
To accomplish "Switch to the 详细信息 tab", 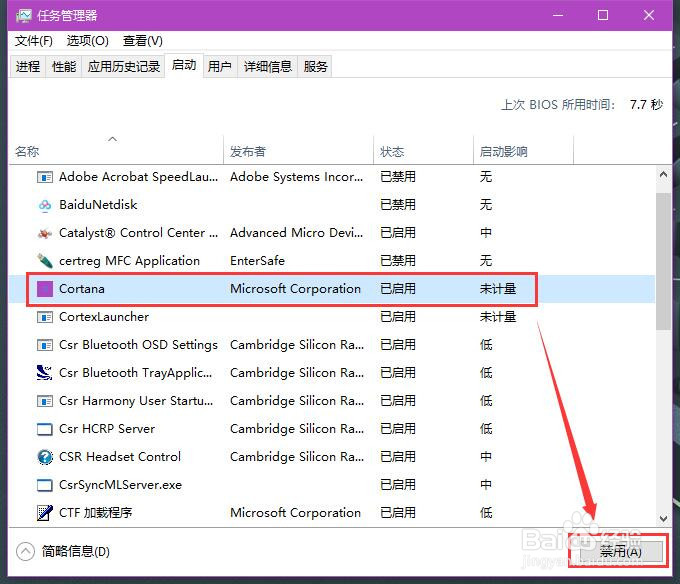I will (268, 66).
